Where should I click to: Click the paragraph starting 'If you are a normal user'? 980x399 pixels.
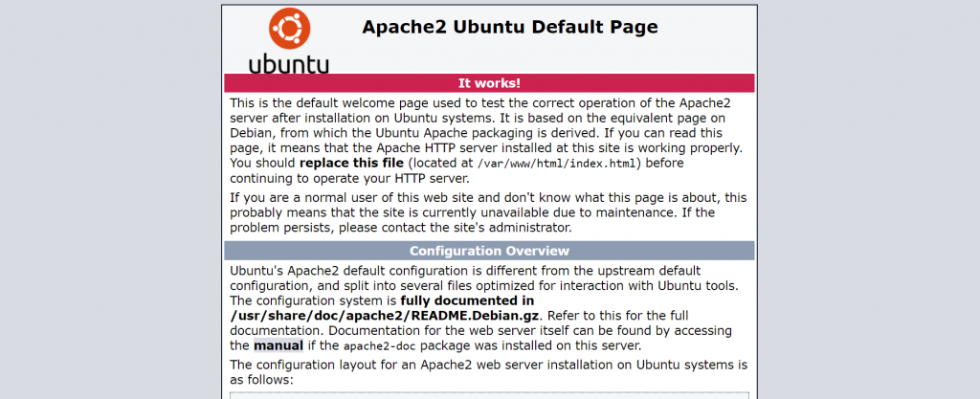[x=488, y=212]
